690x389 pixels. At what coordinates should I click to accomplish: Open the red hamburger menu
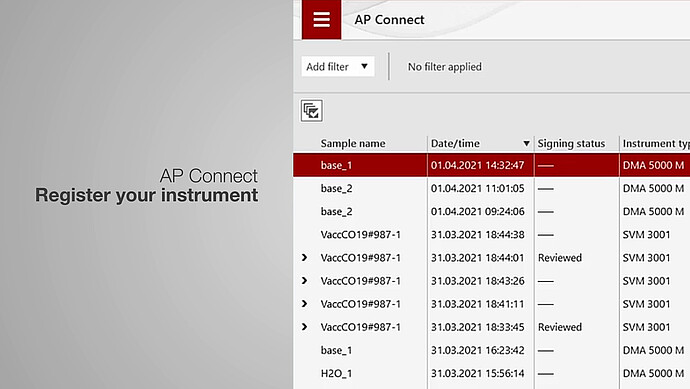[321, 19]
